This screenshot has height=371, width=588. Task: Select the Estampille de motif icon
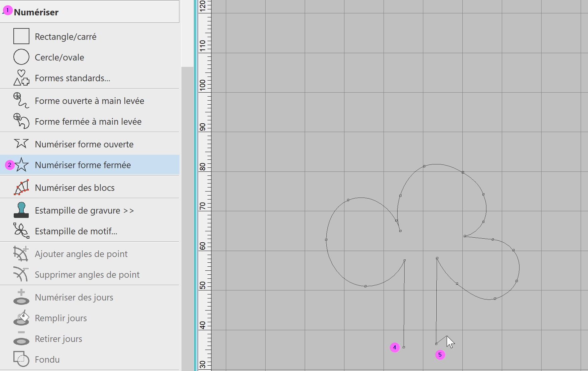[21, 231]
